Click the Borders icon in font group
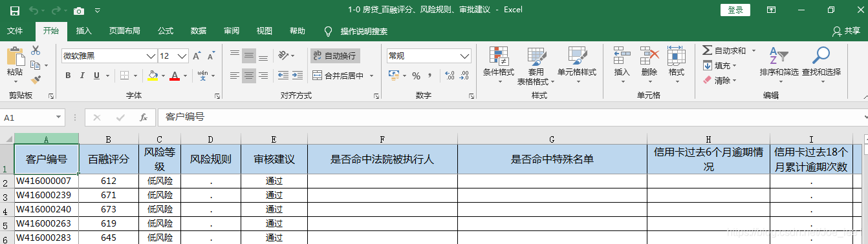 click(125, 76)
